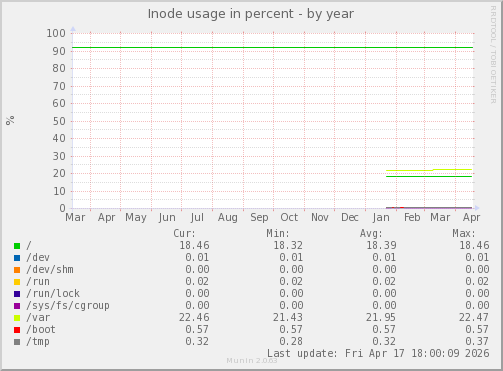The height and width of the screenshot is (371, 503).
Task: Click the / average value 18.39
Action: (x=381, y=245)
